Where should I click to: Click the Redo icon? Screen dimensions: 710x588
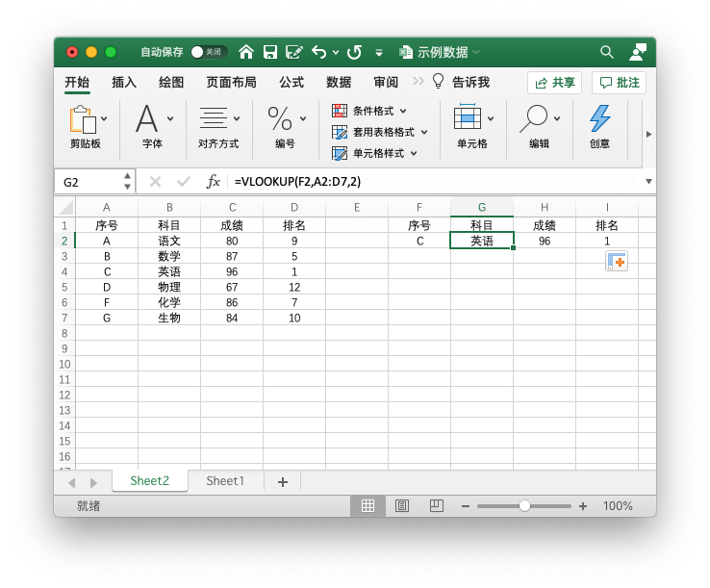point(354,52)
